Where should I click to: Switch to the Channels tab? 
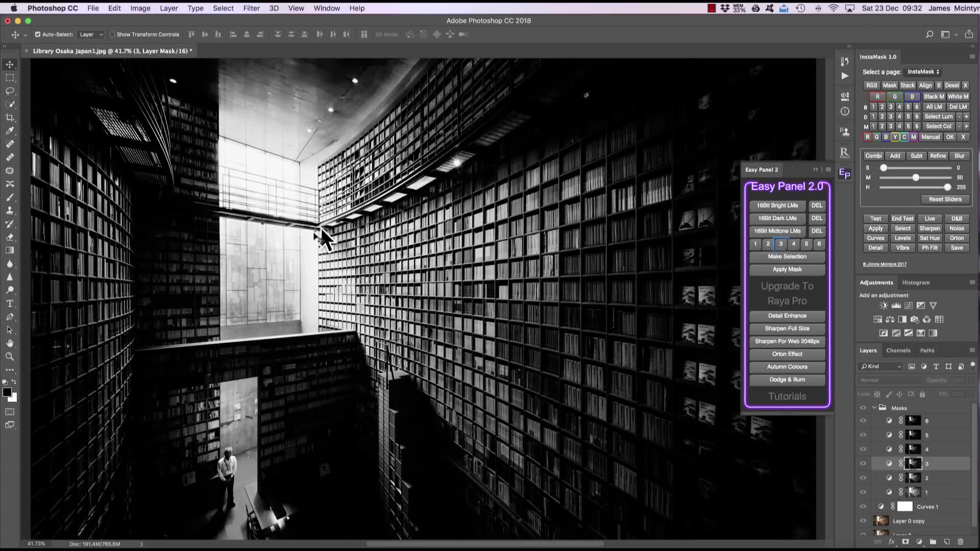898,350
